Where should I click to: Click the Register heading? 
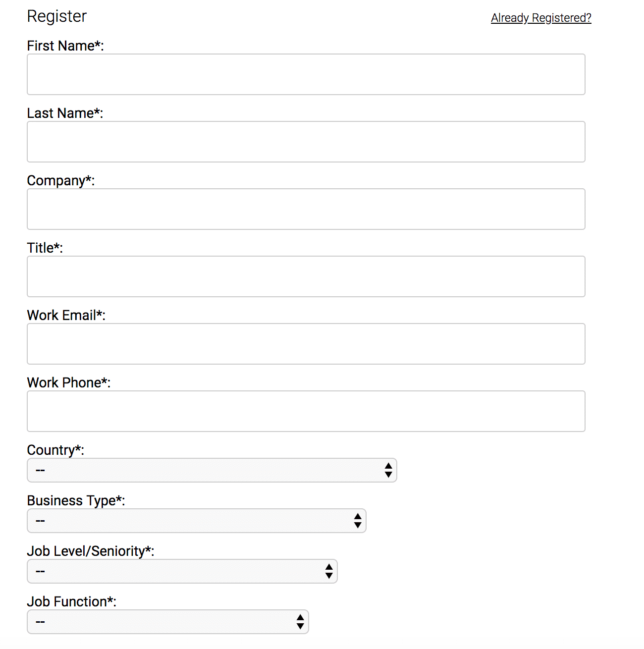tap(57, 16)
